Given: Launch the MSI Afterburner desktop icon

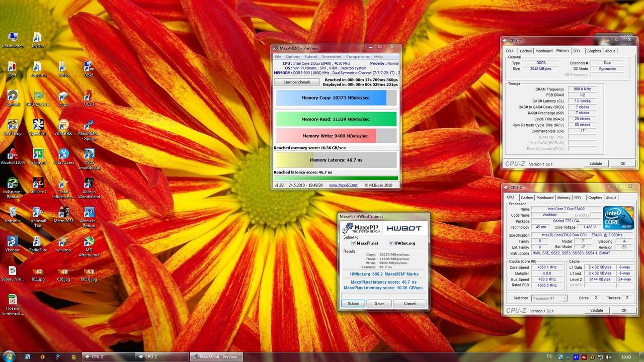Looking at the screenshot, I should click(x=89, y=246).
